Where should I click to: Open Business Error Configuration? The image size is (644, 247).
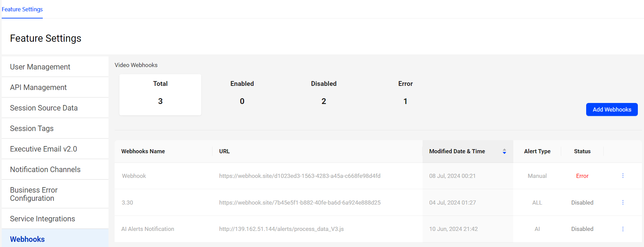[34, 194]
